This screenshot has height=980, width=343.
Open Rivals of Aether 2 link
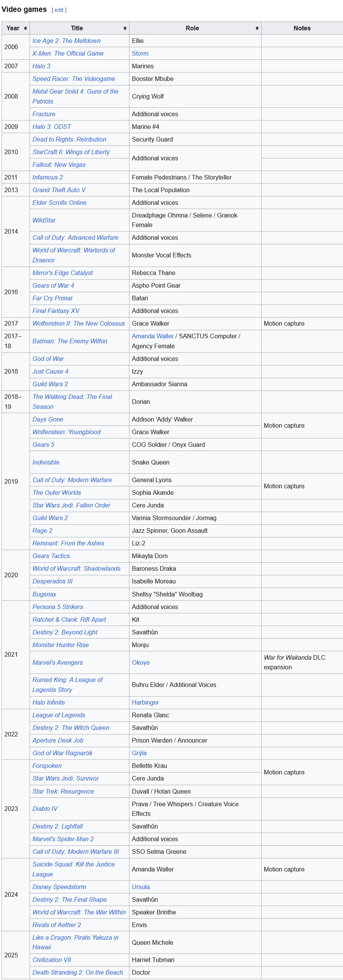(x=57, y=925)
